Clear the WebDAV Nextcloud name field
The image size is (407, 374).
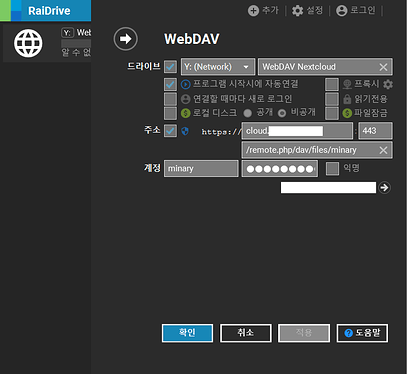(383, 67)
